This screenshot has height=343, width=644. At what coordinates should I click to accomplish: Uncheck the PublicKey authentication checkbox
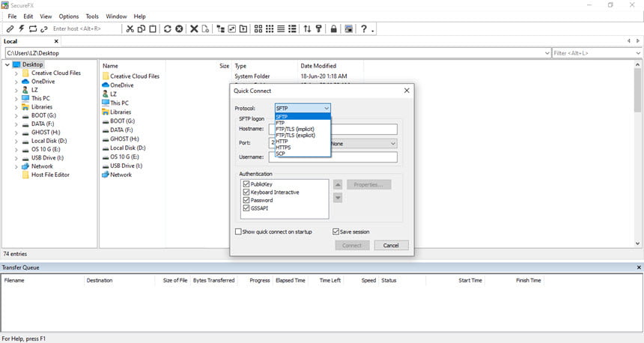246,184
